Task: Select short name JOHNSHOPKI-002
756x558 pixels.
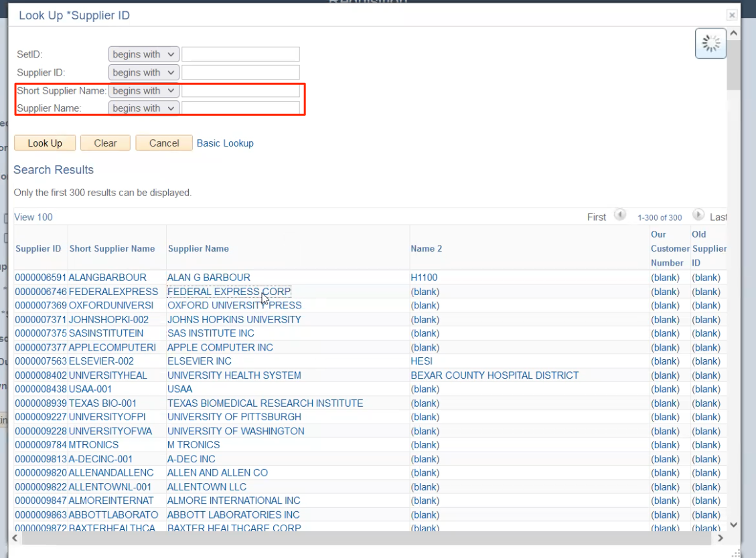Action: (108, 319)
